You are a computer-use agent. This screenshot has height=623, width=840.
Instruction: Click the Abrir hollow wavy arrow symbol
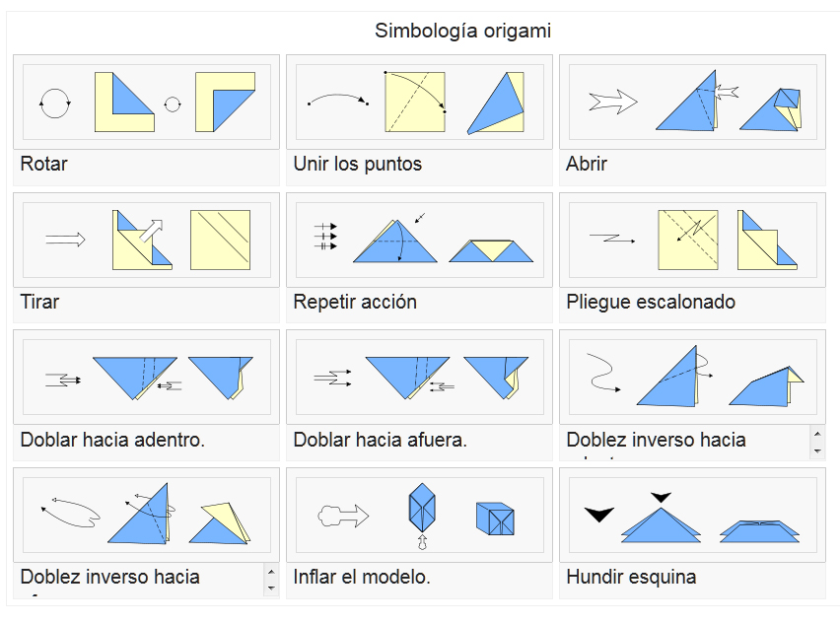[613, 102]
